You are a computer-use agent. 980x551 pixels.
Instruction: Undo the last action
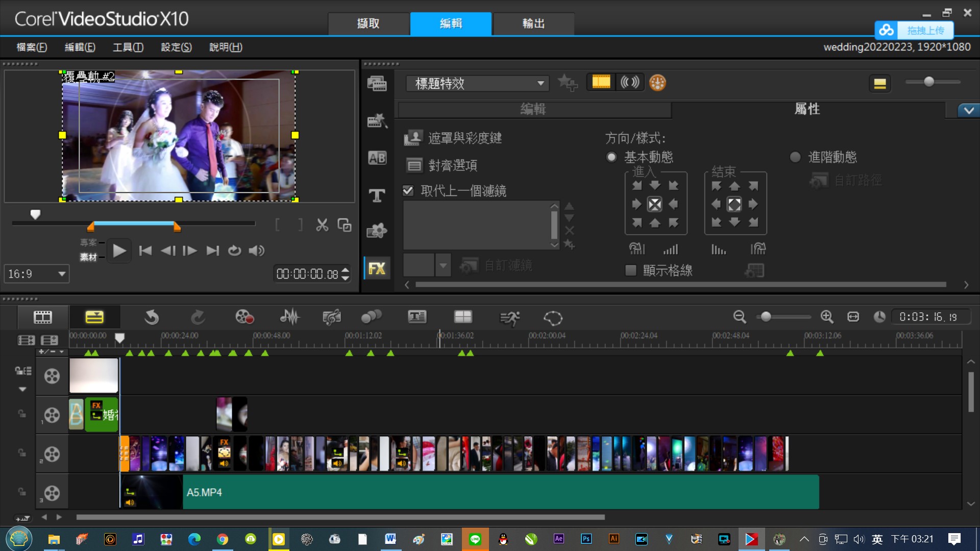152,317
